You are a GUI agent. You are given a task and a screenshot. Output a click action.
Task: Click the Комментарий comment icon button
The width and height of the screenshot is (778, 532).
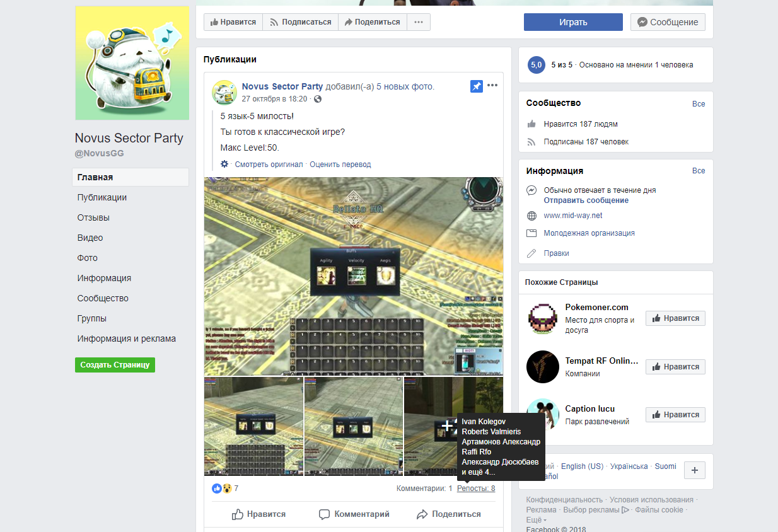point(354,514)
